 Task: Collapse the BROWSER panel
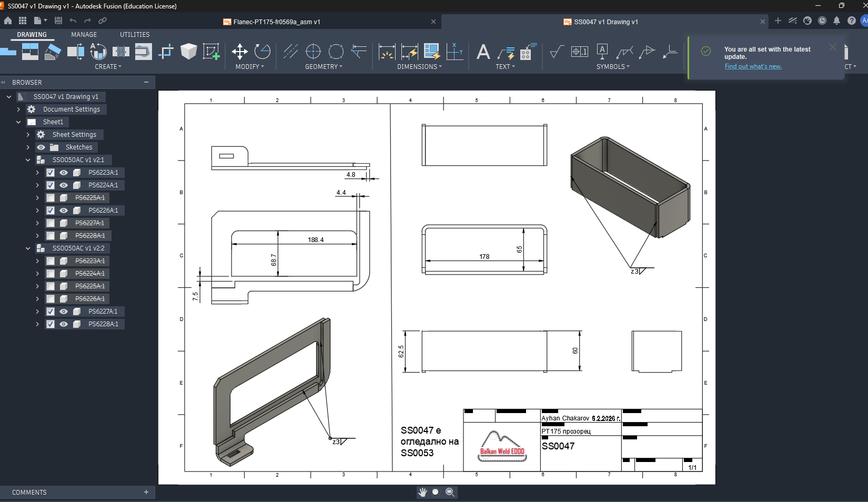146,82
